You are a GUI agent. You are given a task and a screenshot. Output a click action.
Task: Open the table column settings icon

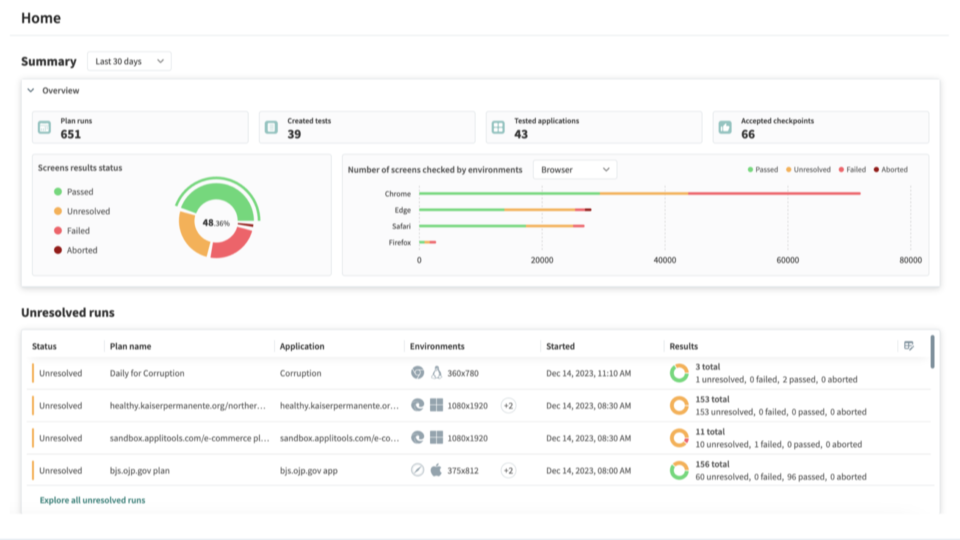pos(908,346)
